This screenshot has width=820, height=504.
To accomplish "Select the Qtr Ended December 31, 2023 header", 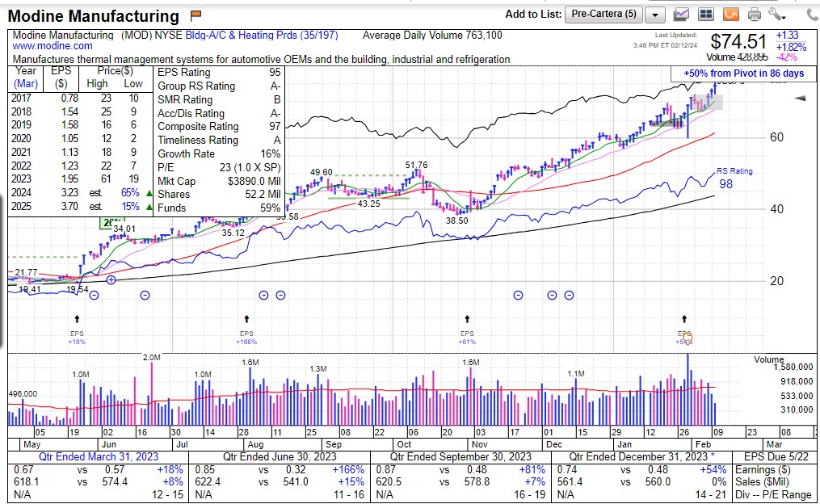I will point(642,456).
